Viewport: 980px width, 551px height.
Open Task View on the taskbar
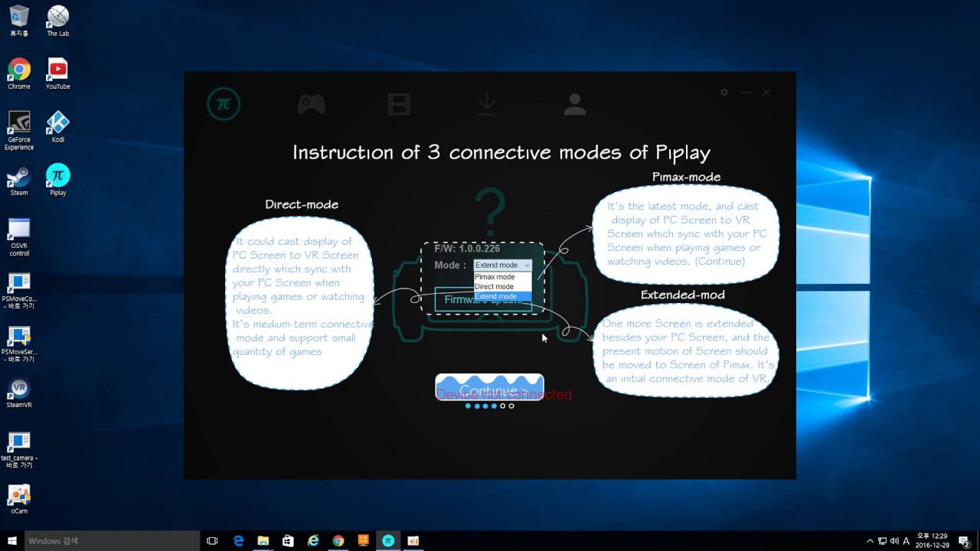coord(213,541)
